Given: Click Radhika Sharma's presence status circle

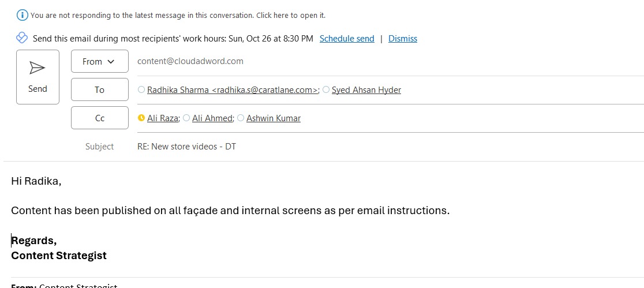Looking at the screenshot, I should click(x=141, y=90).
